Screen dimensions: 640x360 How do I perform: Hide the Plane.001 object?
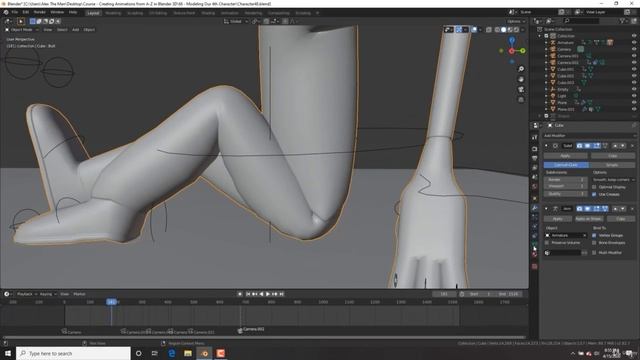(x=634, y=109)
